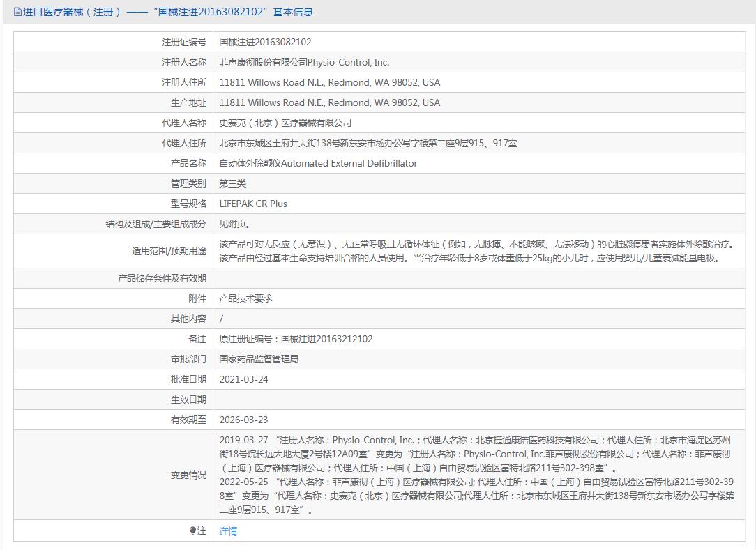756x550 pixels.
Task: Select the 生产地址 address value
Action: 330,102
